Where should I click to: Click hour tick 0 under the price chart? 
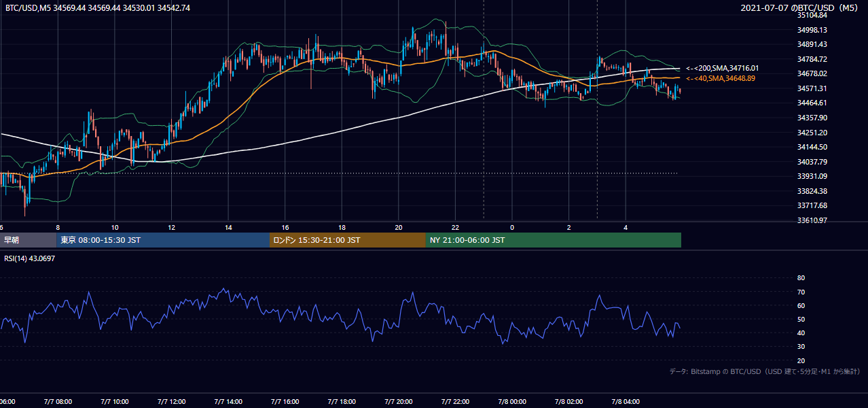point(513,227)
